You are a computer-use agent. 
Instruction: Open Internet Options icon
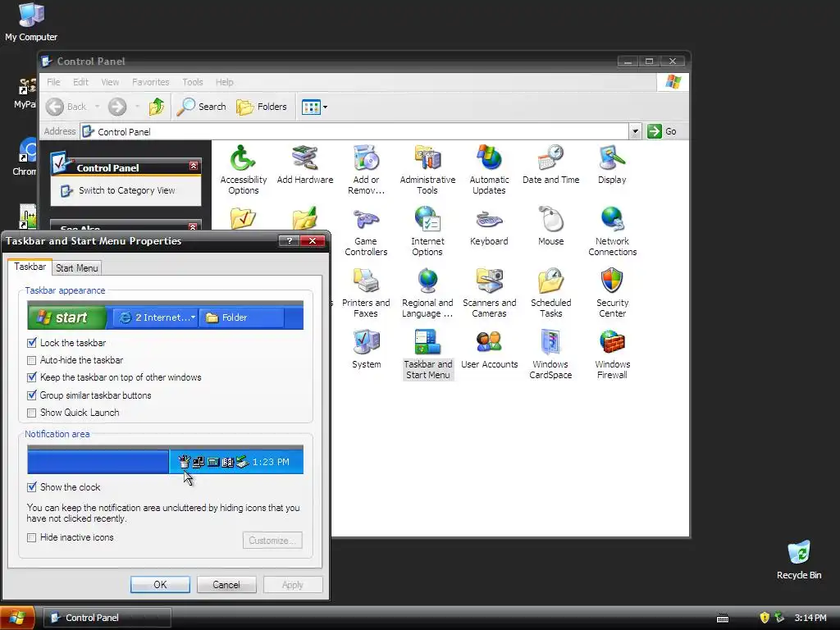click(427, 231)
